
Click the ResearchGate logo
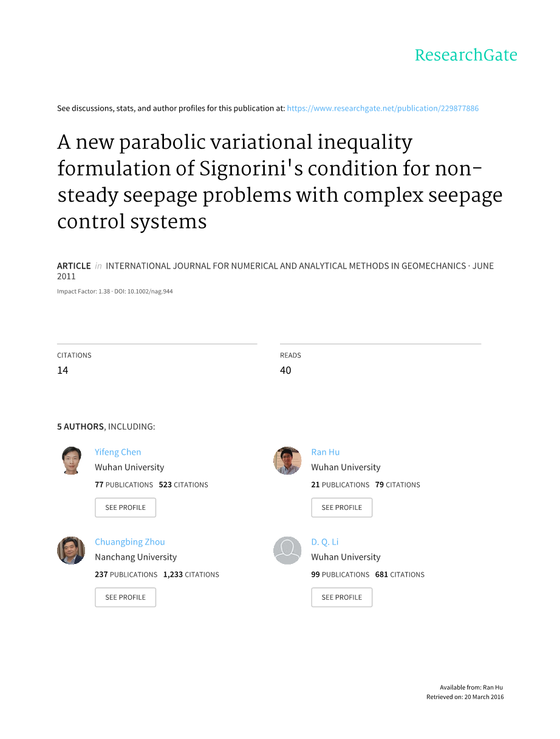466,55
